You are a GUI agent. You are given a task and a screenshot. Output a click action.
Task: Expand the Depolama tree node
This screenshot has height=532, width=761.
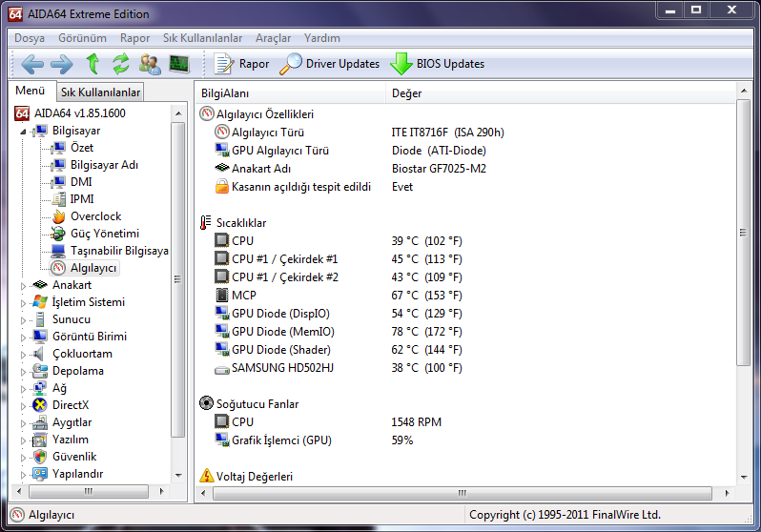[25, 371]
